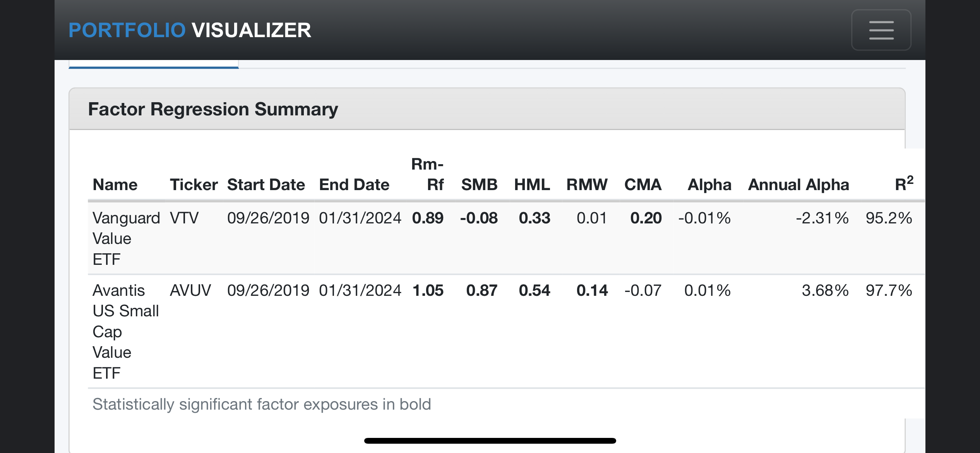Click the R² column header

(x=904, y=184)
